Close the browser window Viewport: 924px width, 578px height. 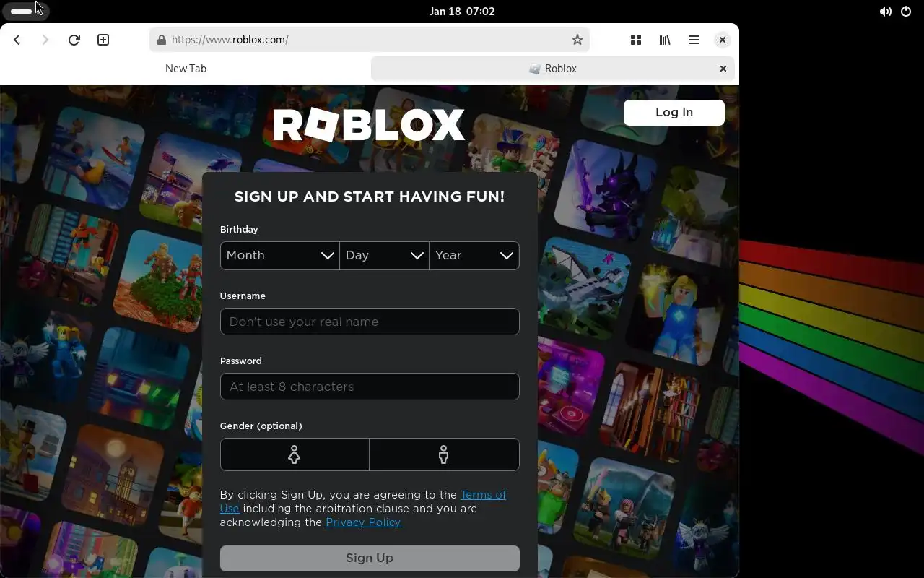(x=722, y=40)
